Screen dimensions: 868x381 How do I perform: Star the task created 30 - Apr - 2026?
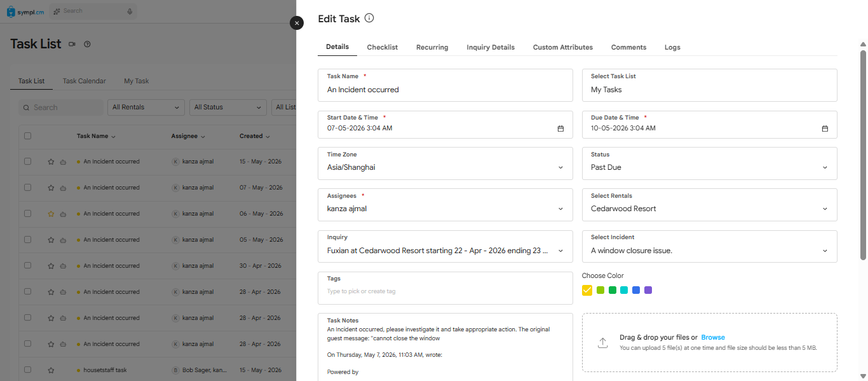(51, 266)
